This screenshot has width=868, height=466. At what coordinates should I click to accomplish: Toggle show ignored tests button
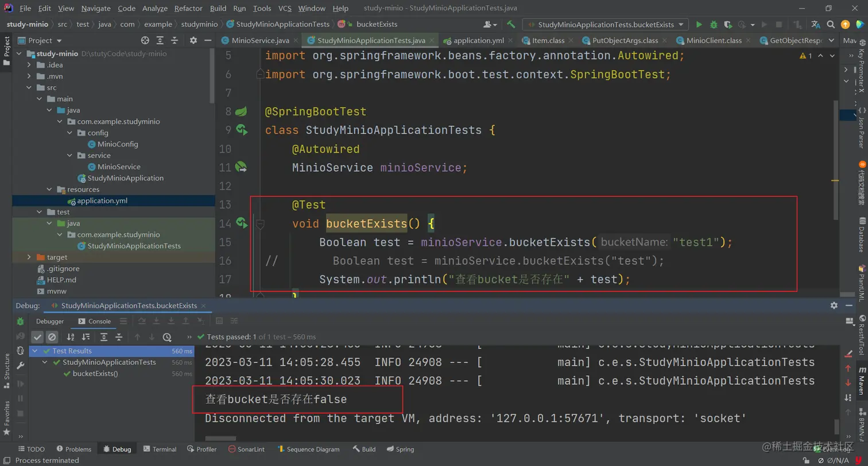pos(52,337)
